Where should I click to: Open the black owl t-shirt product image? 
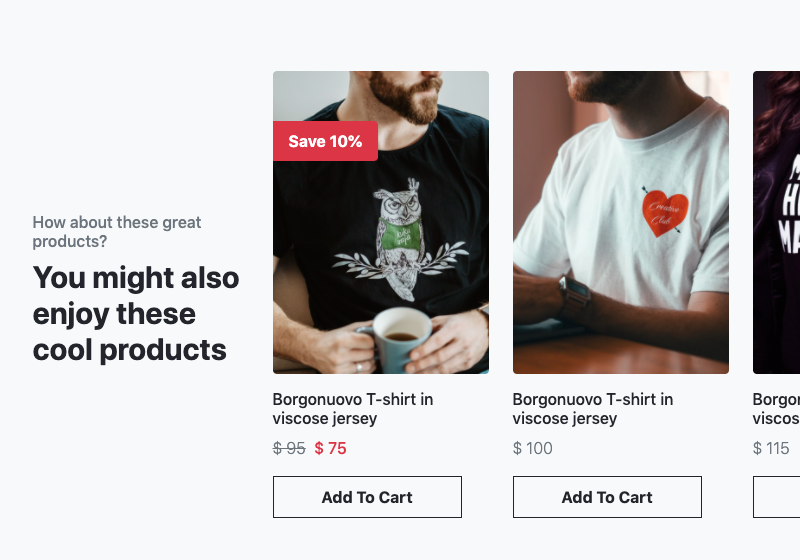[x=381, y=222]
